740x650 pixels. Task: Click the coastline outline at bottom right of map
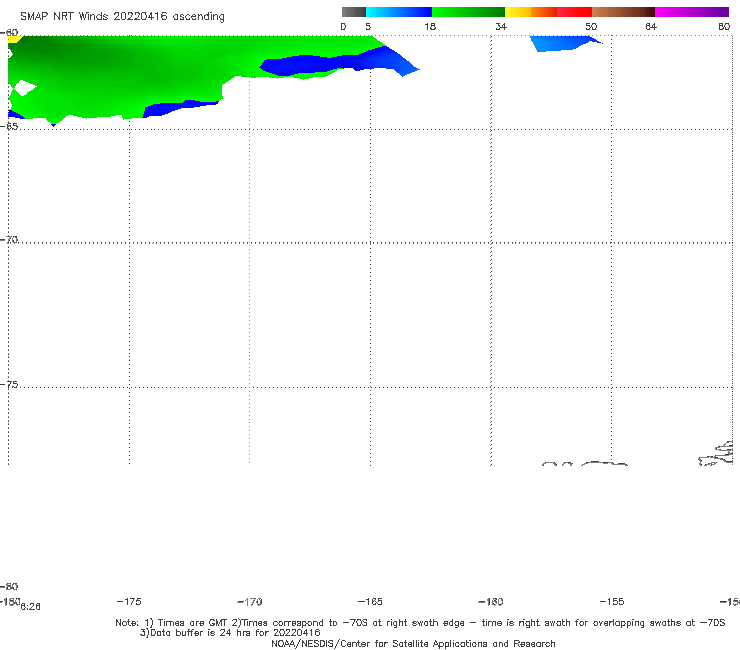(717, 455)
